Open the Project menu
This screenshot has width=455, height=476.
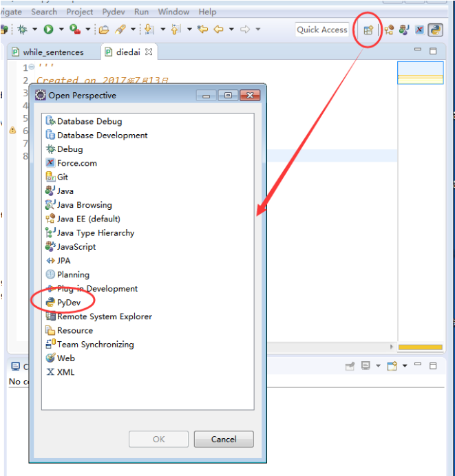click(80, 12)
